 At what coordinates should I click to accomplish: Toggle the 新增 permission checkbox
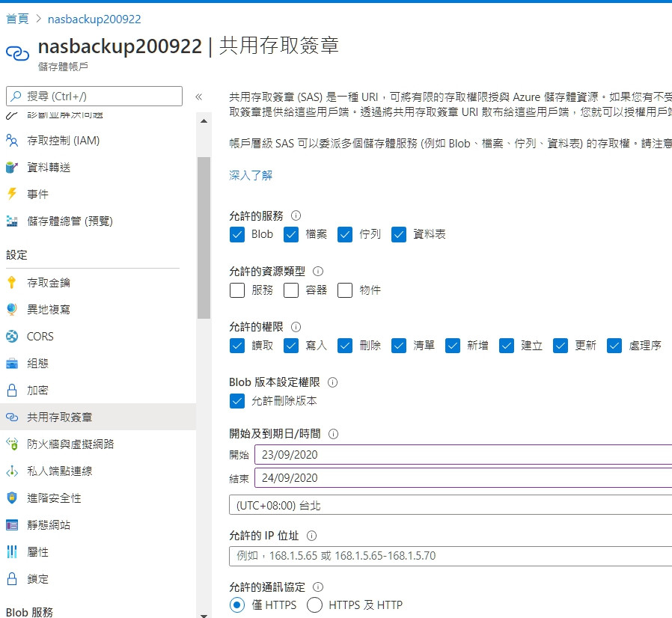tap(453, 346)
